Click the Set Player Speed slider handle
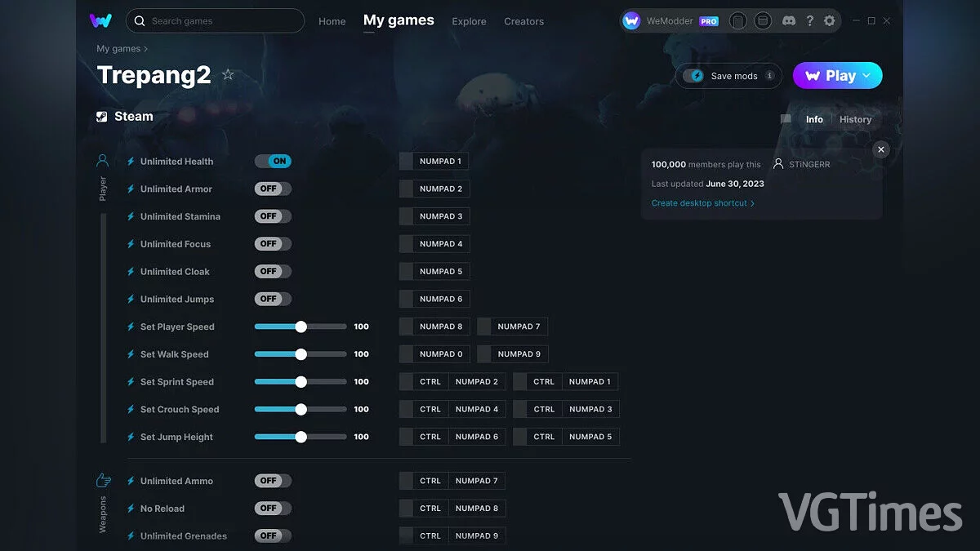This screenshot has width=980, height=551. point(301,327)
